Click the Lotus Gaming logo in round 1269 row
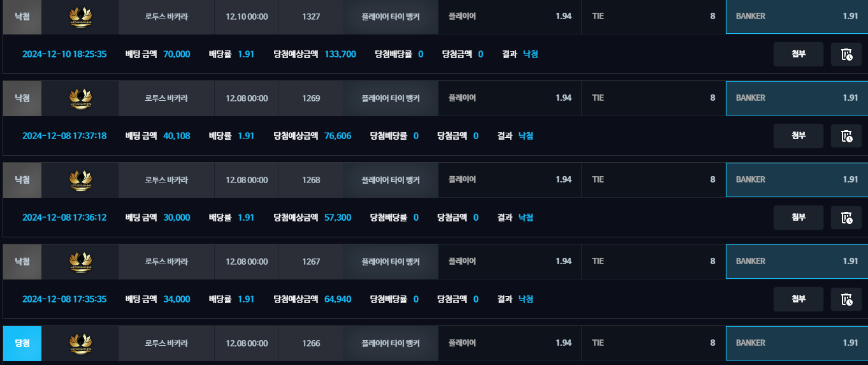The width and height of the screenshot is (868, 365). tap(80, 98)
